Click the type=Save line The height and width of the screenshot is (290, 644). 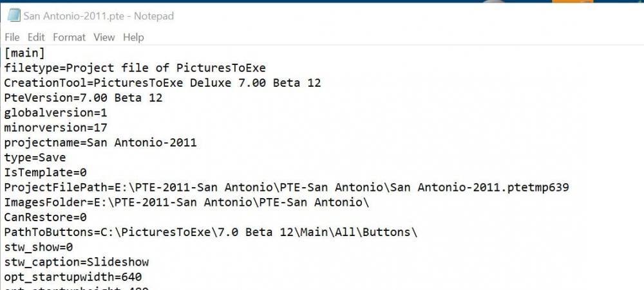click(x=35, y=158)
